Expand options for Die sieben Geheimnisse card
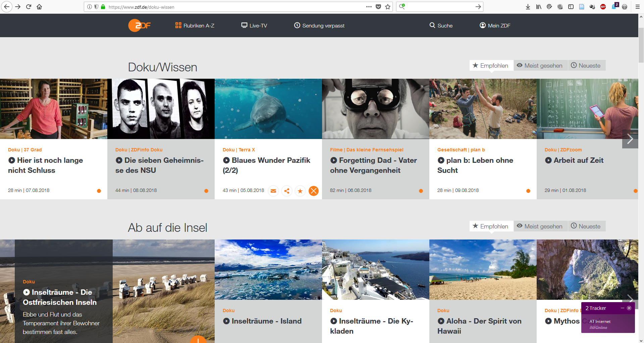The image size is (644, 343). point(206,191)
